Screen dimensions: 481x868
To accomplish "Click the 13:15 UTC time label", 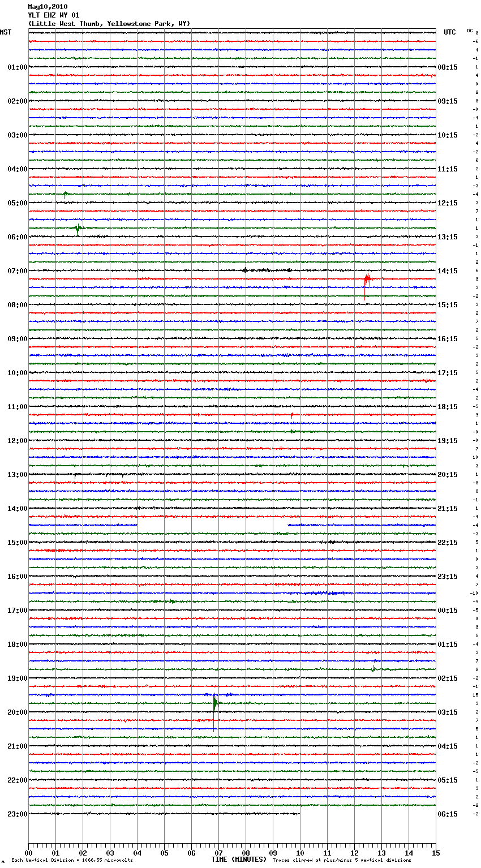I will tap(448, 237).
